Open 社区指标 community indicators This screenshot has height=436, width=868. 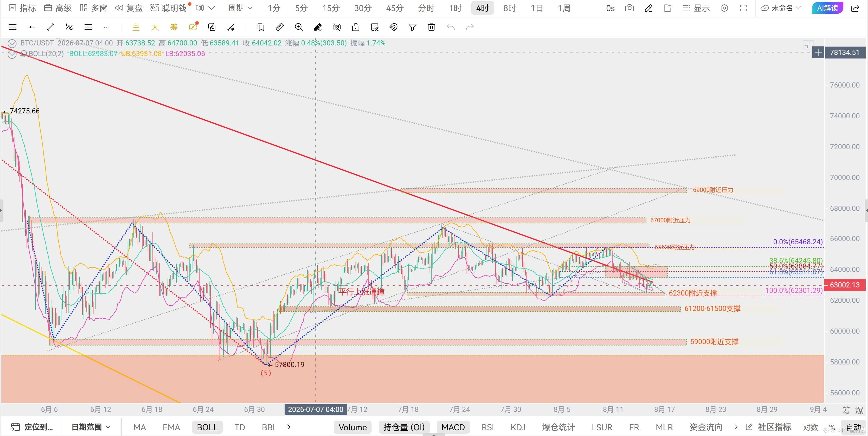pos(769,427)
